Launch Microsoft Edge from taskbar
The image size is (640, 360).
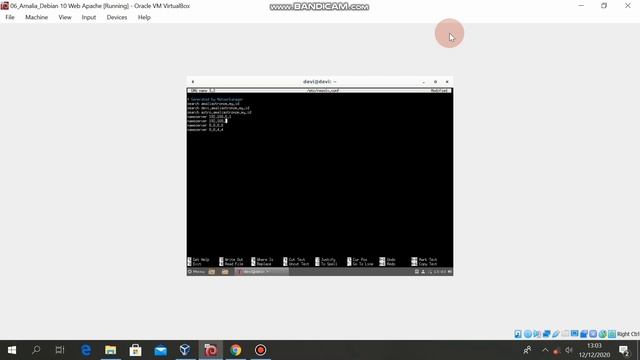click(x=86, y=350)
